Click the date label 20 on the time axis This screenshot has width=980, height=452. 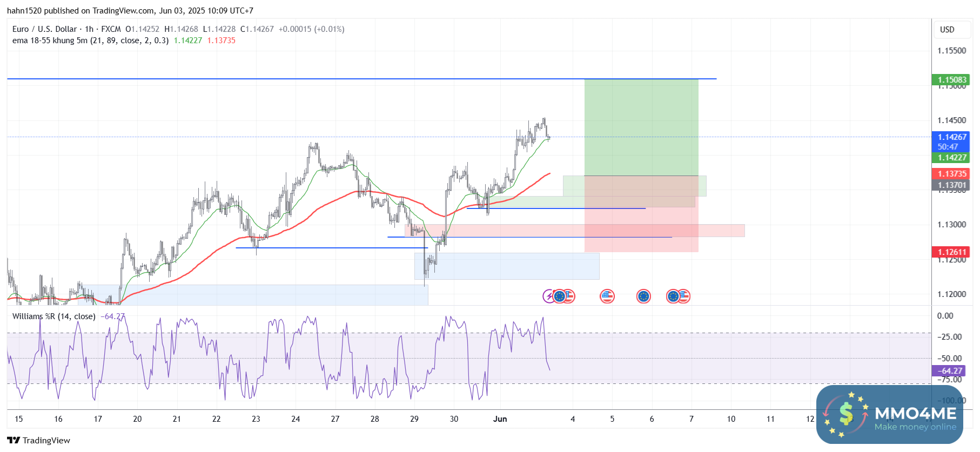coord(137,419)
